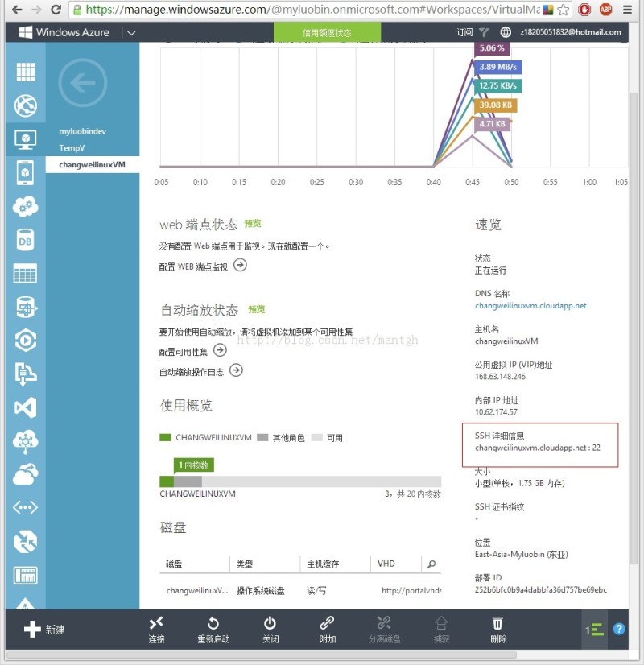Viewport: 644px width, 665px height.
Task: Click the Windows Azure logo
Action: 64,32
